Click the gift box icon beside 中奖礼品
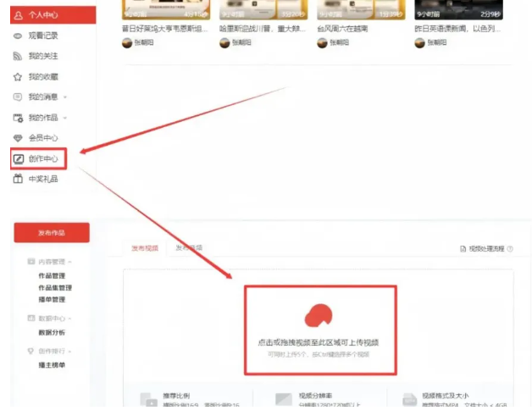 (x=18, y=179)
